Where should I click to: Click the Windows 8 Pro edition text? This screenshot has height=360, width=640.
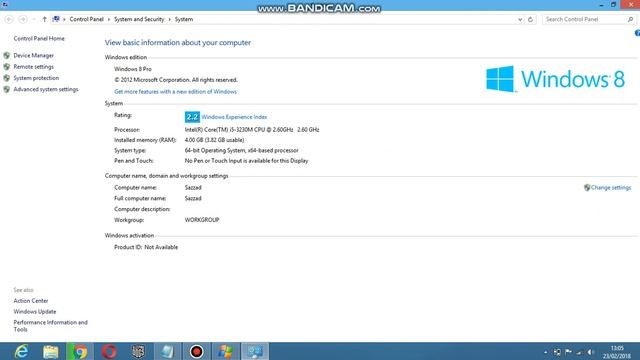tap(133, 69)
